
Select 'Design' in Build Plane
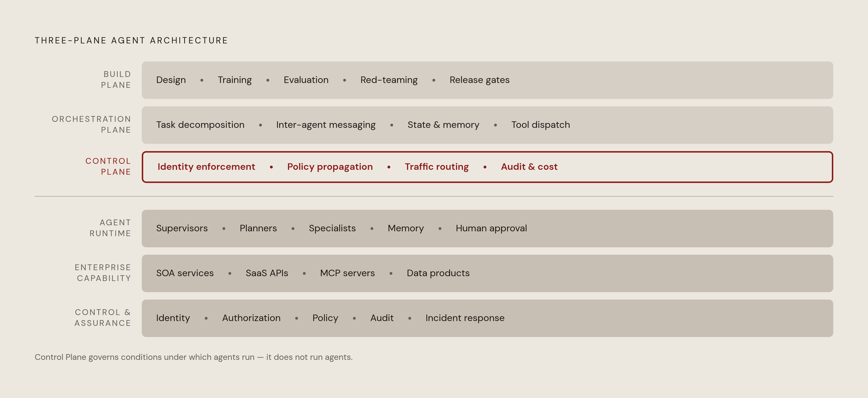pyautogui.click(x=171, y=80)
